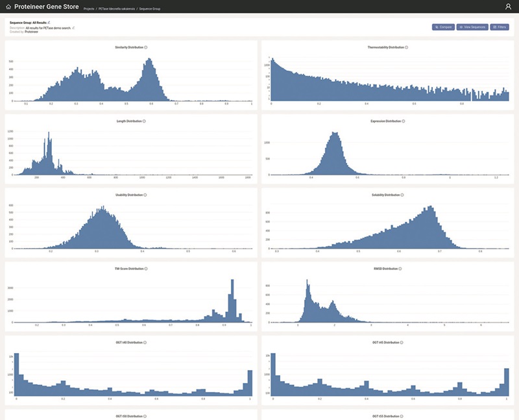Click the OGT t40 Distribution info icon

click(x=145, y=342)
